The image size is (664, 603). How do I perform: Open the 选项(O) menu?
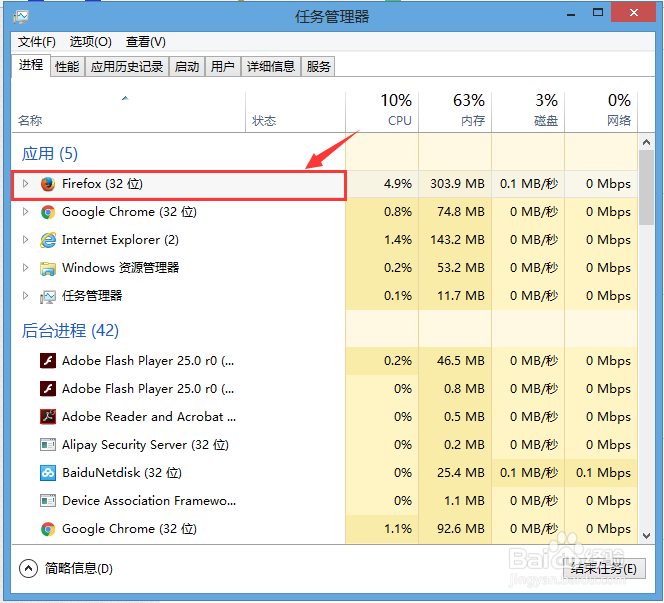pyautogui.click(x=91, y=42)
